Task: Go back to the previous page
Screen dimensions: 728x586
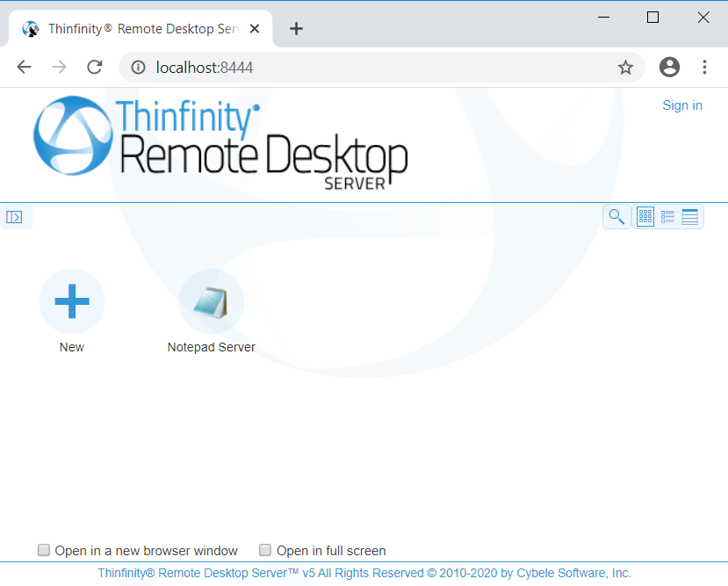Action: click(24, 68)
